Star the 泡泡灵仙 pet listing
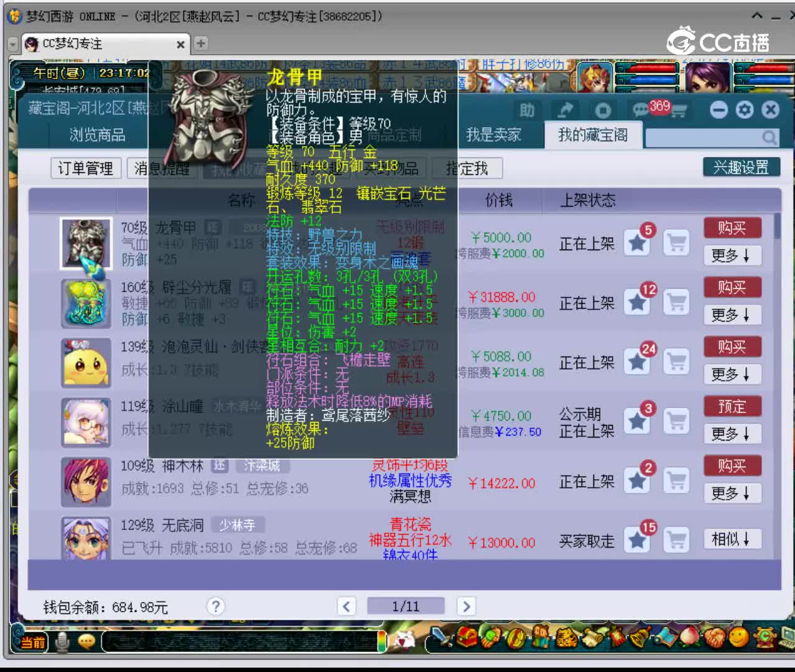The image size is (795, 672). tap(638, 362)
